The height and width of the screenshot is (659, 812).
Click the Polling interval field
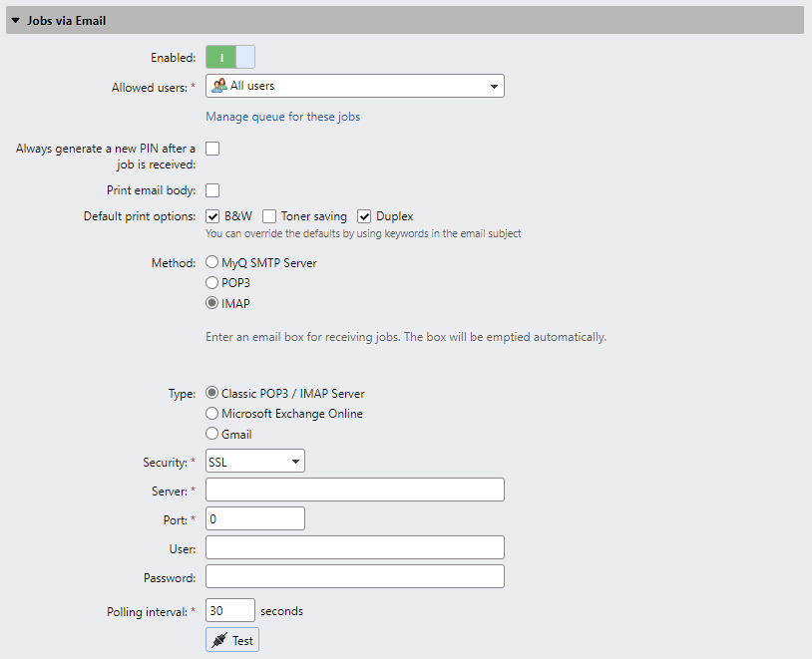click(x=229, y=609)
